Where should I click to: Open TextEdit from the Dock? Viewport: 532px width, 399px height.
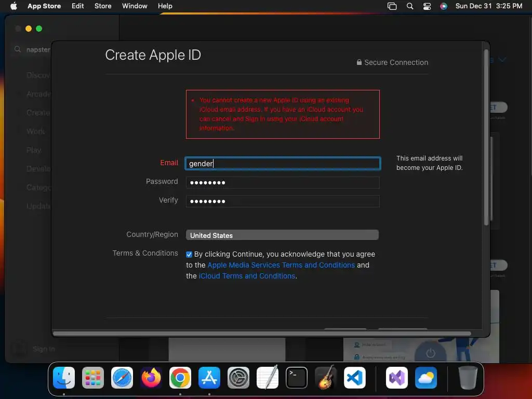pos(268,377)
